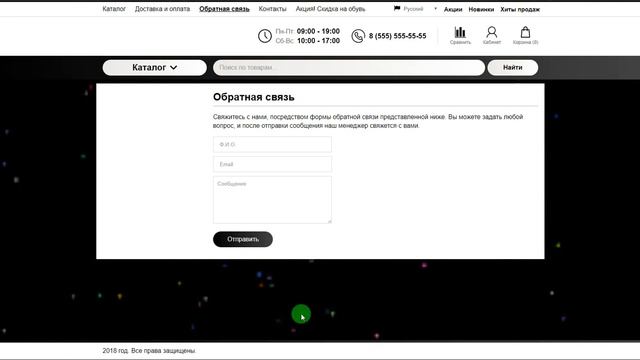Open the Хиты продаж link

[x=520, y=9]
